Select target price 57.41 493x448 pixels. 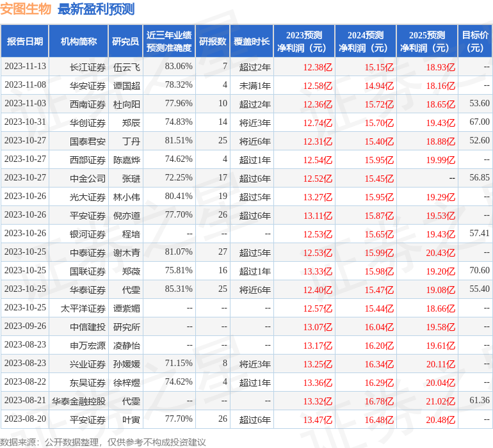pyautogui.click(x=480, y=233)
